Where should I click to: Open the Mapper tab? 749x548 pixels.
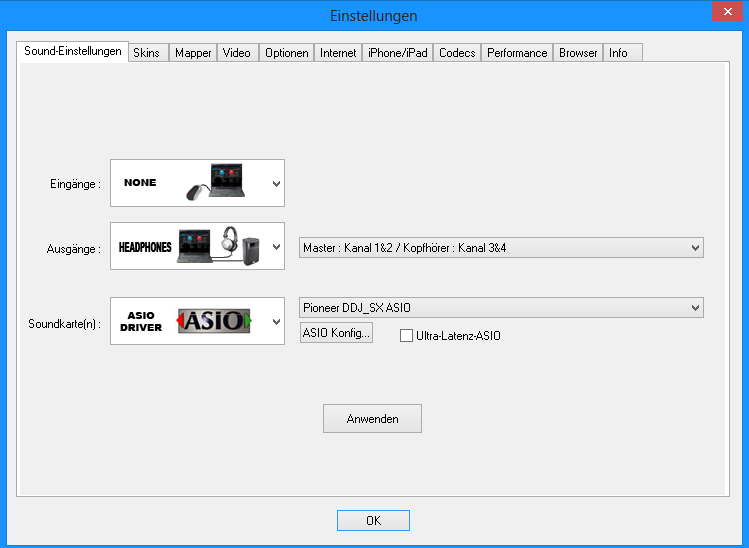[193, 53]
